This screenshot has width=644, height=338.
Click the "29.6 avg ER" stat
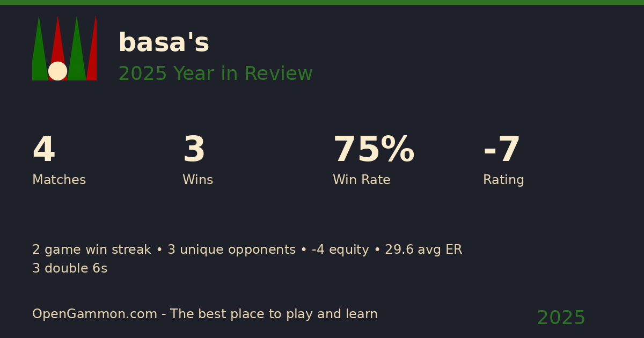[423, 250]
